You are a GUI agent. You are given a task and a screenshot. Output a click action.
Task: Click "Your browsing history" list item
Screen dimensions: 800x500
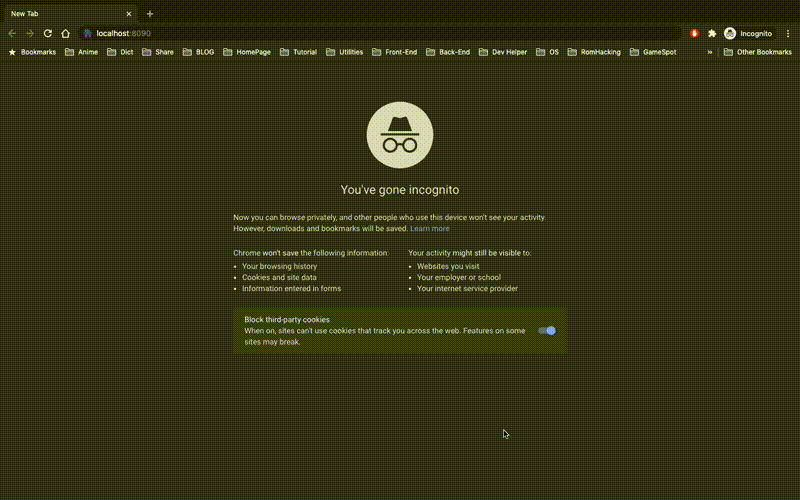[280, 266]
